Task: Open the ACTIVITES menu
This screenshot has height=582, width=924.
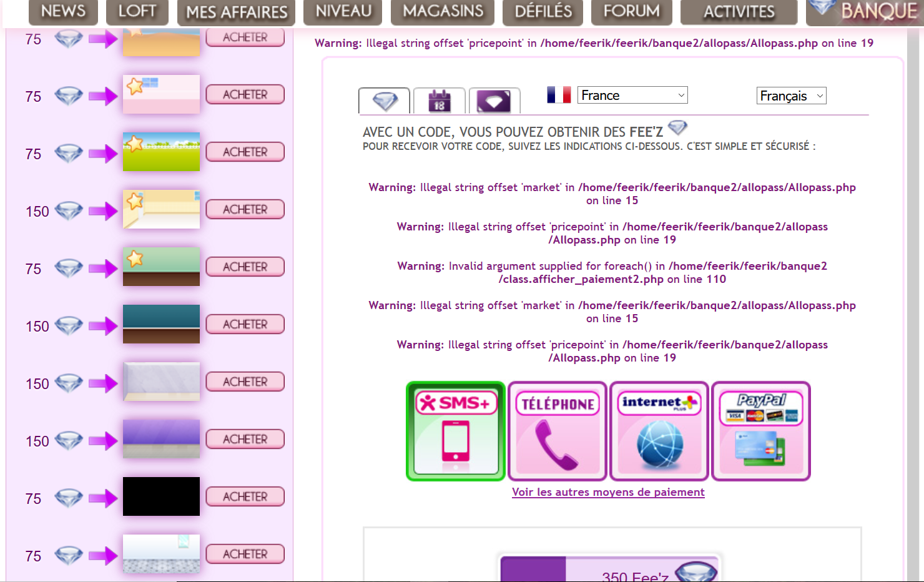Action: coord(739,11)
